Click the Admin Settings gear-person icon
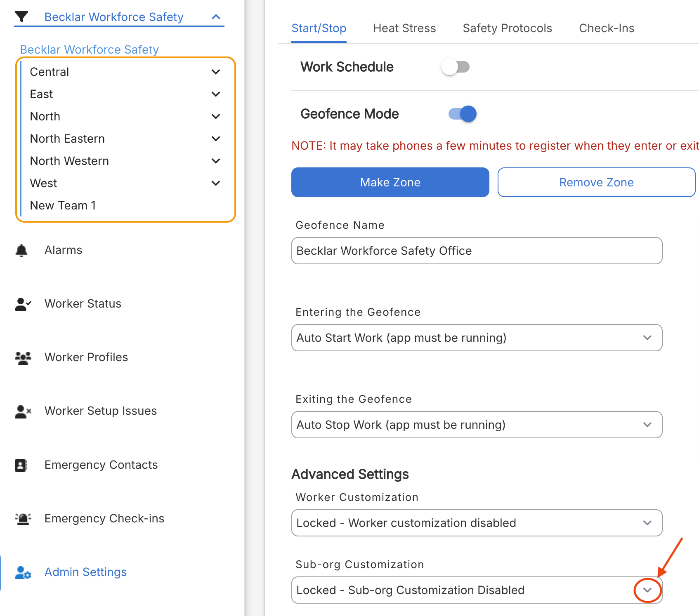699x616 pixels. point(23,572)
